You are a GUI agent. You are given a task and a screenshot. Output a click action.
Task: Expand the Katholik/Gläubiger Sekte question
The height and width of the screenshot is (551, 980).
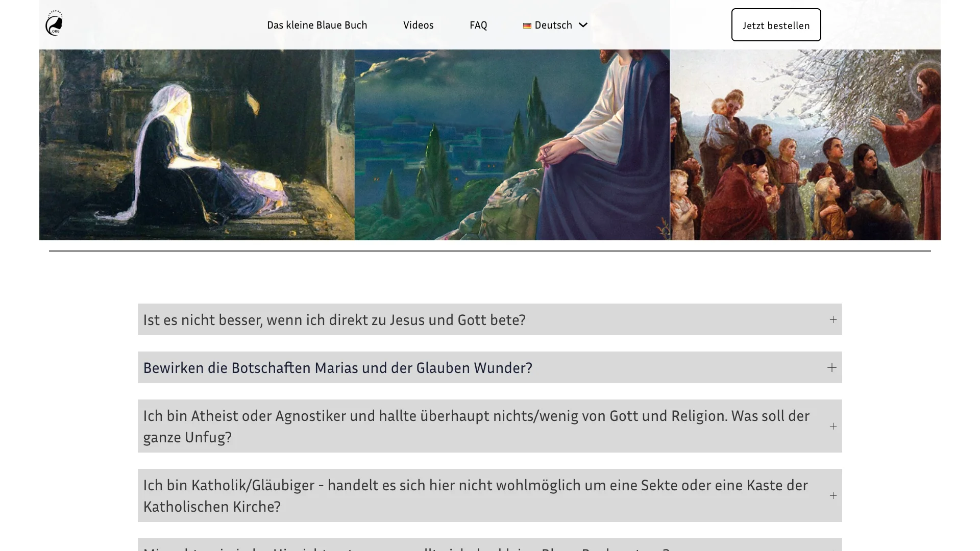pos(489,495)
